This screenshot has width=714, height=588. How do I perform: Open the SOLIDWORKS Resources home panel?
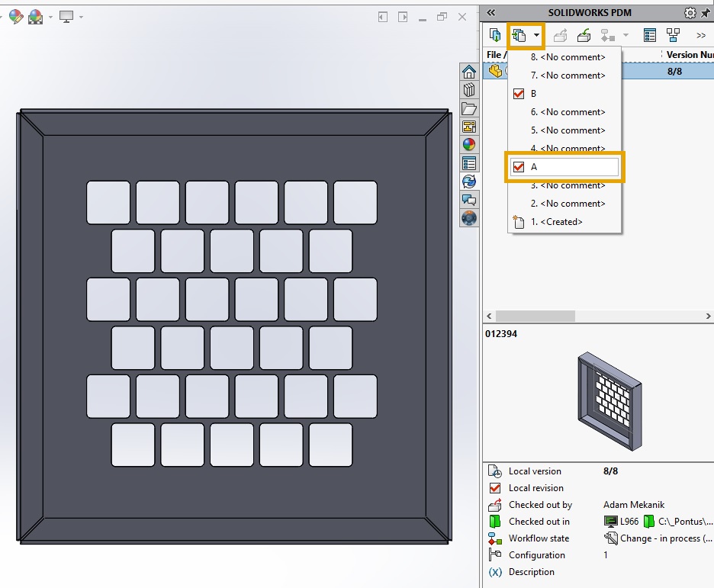(469, 71)
